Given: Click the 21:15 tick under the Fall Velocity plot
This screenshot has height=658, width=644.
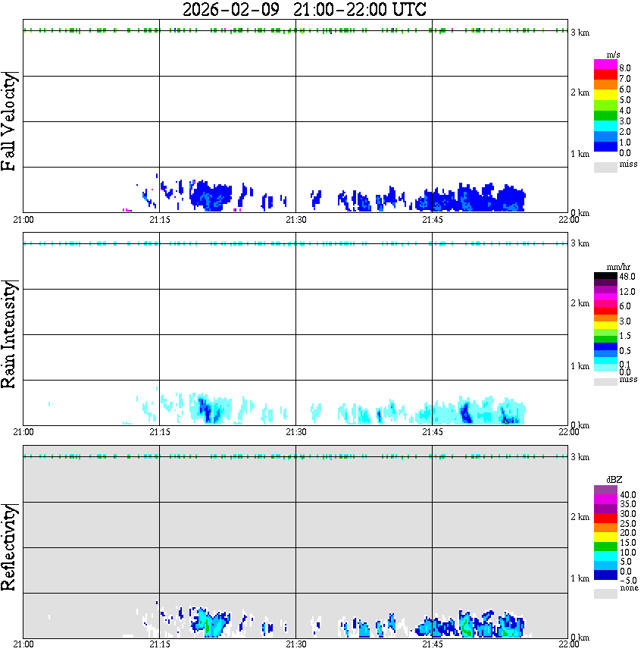Looking at the screenshot, I should click(x=160, y=220).
